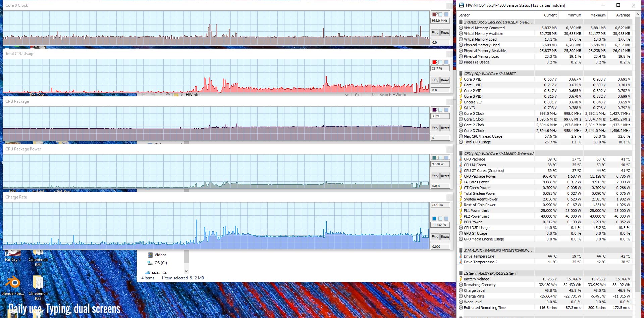Reset the Charge Rate graph
Viewport: 644px width, 318px height.
[445, 237]
